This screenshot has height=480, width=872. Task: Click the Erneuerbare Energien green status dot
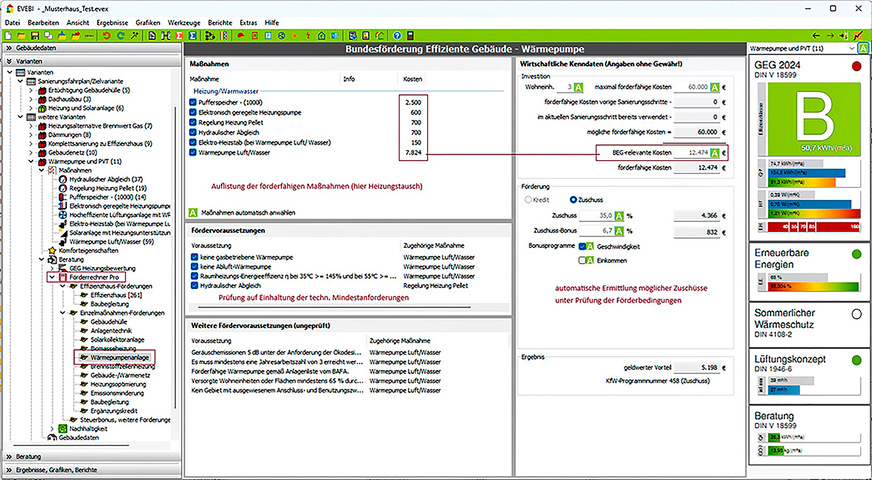[x=856, y=254]
